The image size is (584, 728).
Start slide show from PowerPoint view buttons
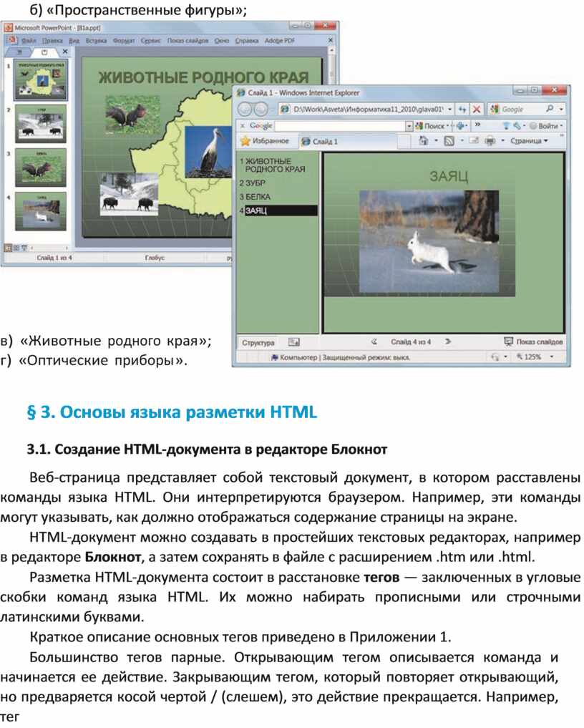tap(24, 248)
